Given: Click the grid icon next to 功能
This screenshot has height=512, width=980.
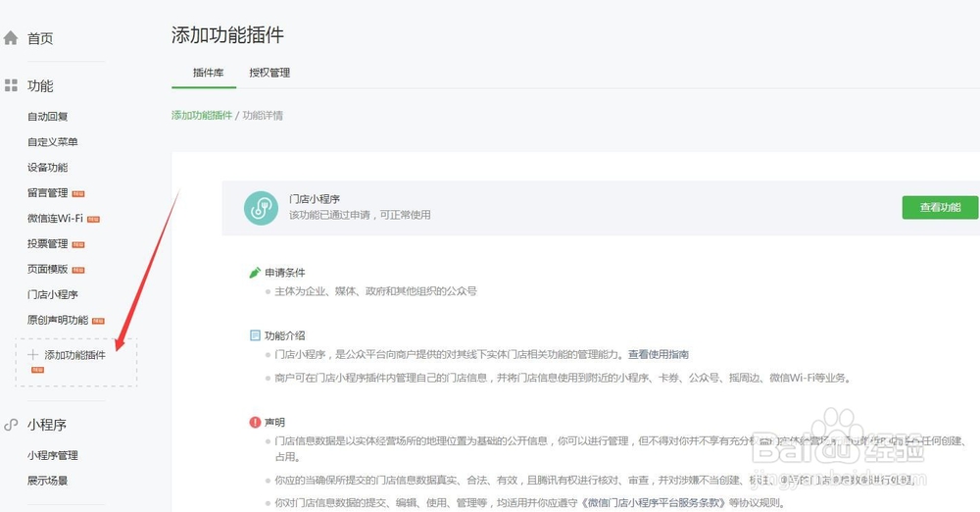Looking at the screenshot, I should click(11, 85).
